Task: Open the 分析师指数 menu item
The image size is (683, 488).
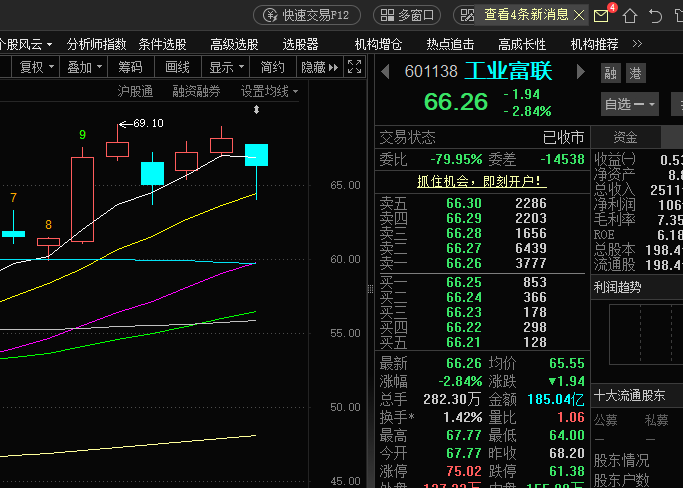Action: click(96, 44)
